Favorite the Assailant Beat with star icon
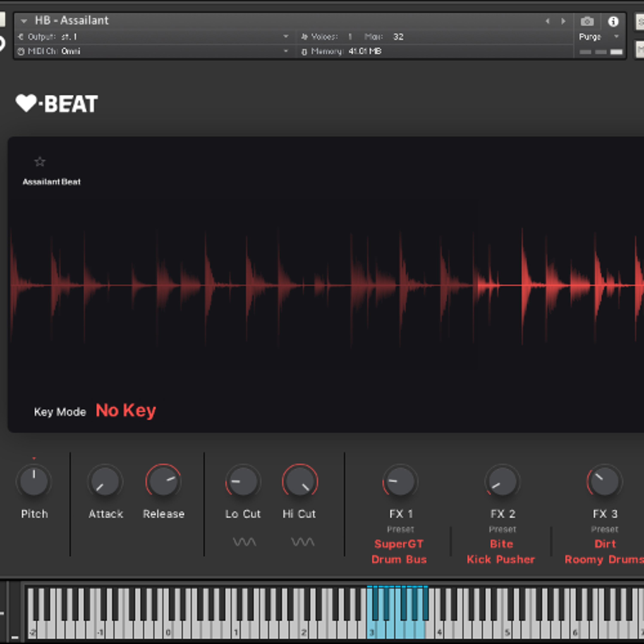Screen dimensions: 644x644 click(40, 162)
